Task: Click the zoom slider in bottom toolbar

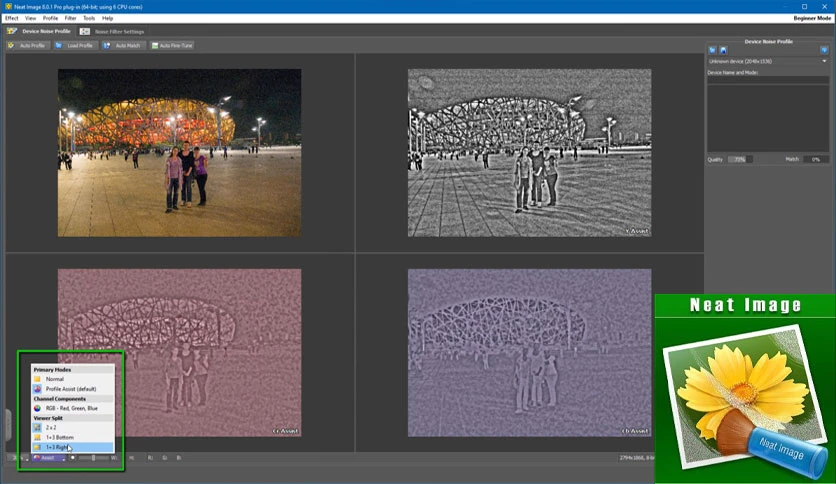Action: [93, 458]
